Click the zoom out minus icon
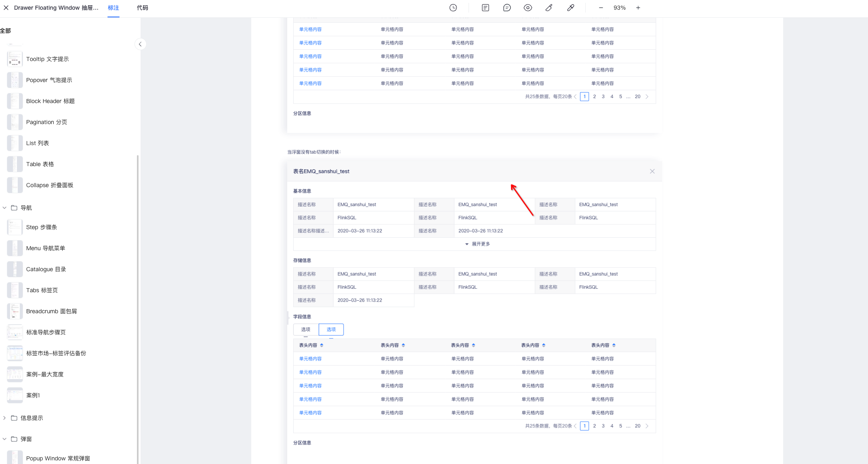Viewport: 868px width, 464px height. (601, 8)
